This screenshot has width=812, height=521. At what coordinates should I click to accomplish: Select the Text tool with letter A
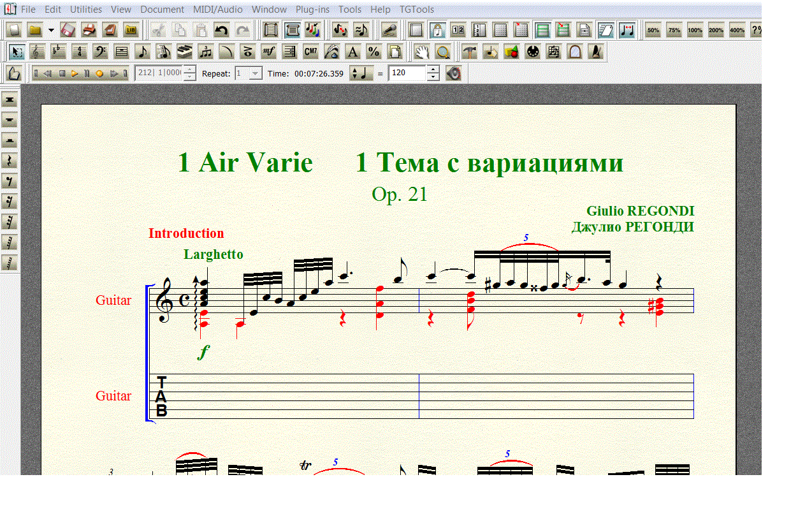(x=352, y=52)
